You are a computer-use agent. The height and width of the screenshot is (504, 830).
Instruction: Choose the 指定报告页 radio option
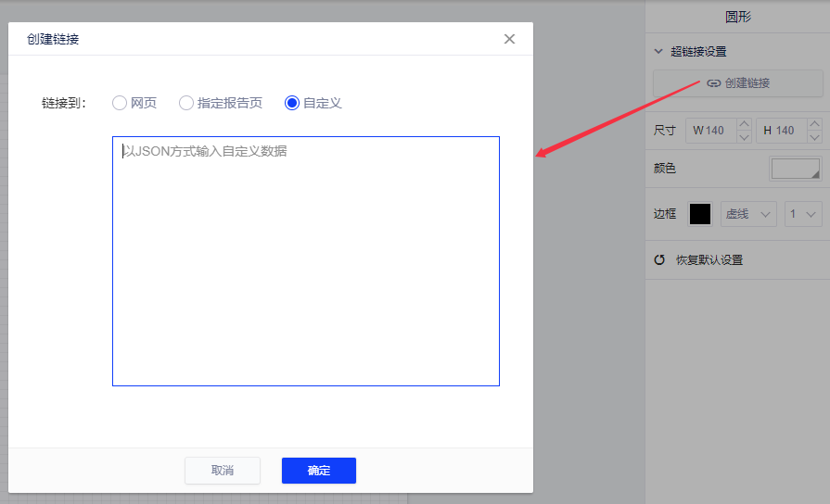point(186,103)
